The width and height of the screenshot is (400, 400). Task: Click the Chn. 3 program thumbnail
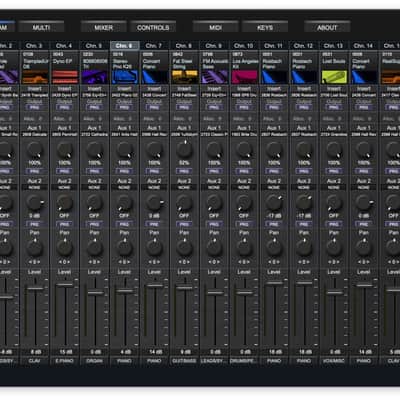tap(35, 77)
